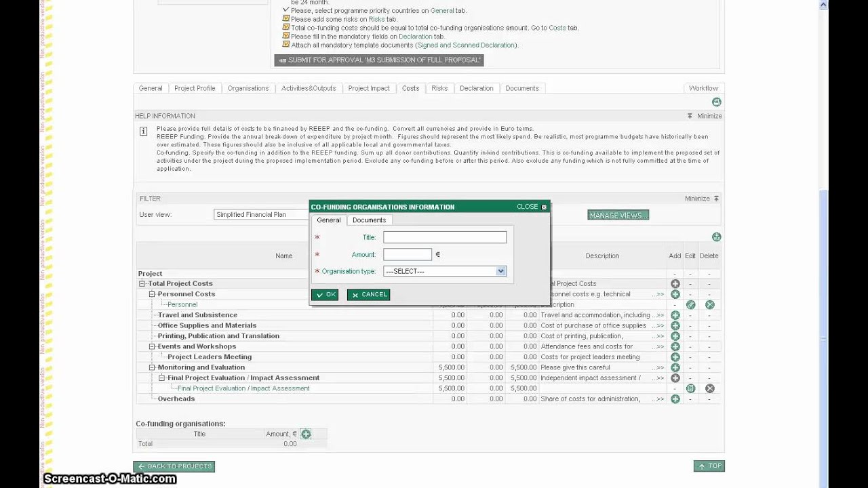Confirm dialog with OK button
This screenshot has height=488, width=868.
pyautogui.click(x=325, y=295)
